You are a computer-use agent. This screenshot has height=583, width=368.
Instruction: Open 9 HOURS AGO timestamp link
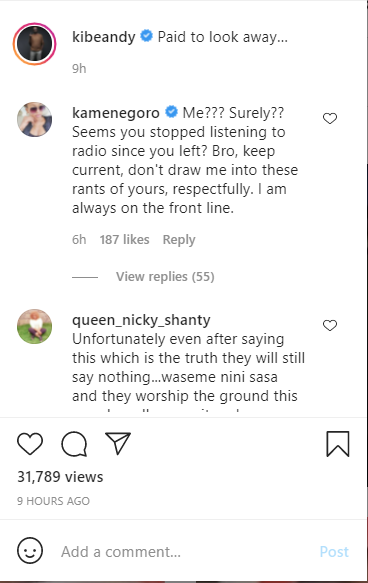click(54, 501)
